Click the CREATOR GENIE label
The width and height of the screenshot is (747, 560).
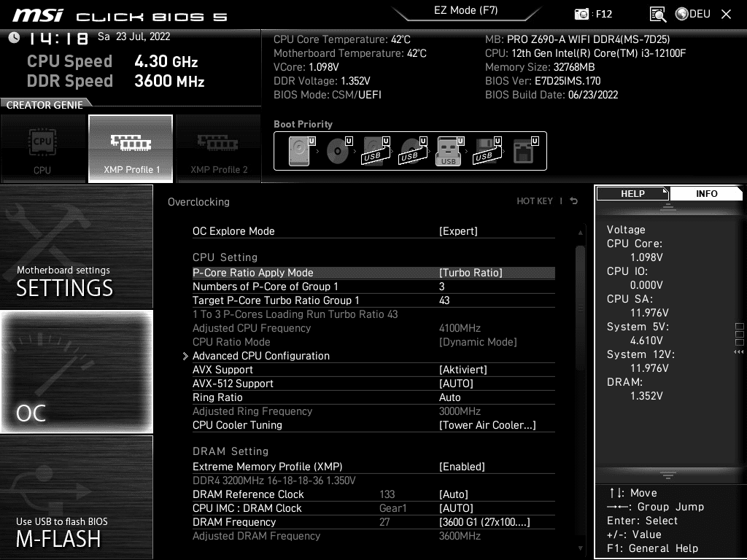pos(44,105)
